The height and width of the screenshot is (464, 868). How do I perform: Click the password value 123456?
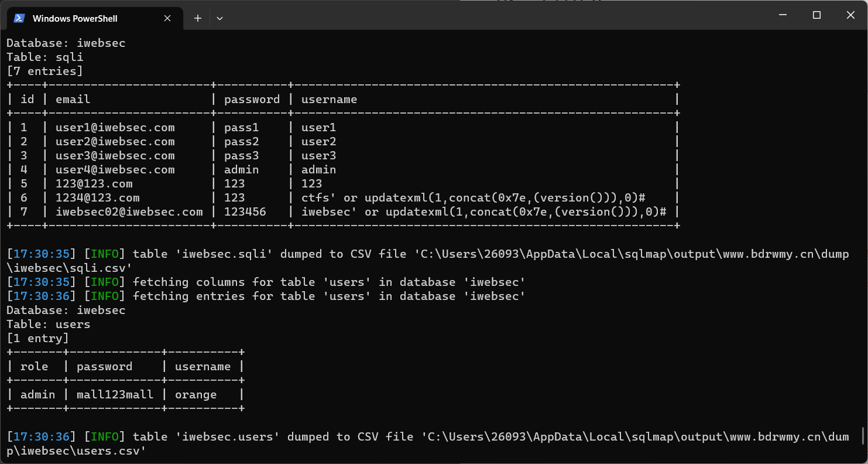point(245,212)
